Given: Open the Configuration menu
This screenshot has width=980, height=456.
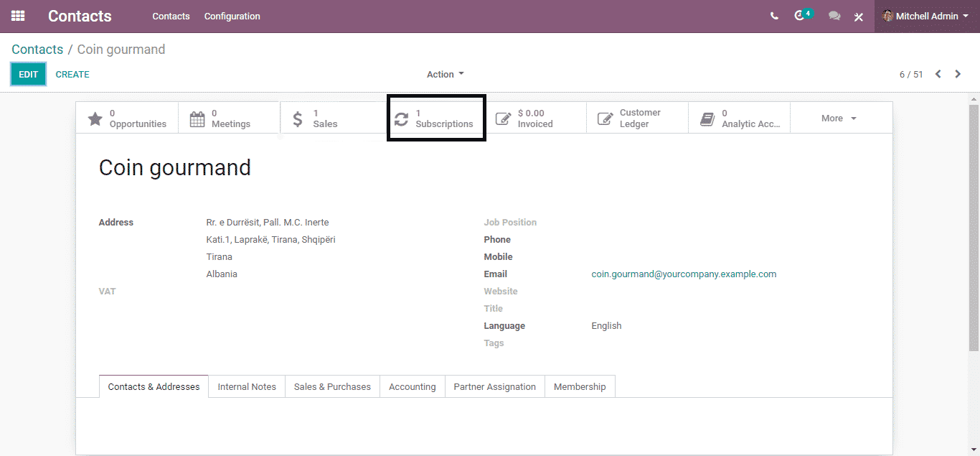Looking at the screenshot, I should (x=232, y=16).
